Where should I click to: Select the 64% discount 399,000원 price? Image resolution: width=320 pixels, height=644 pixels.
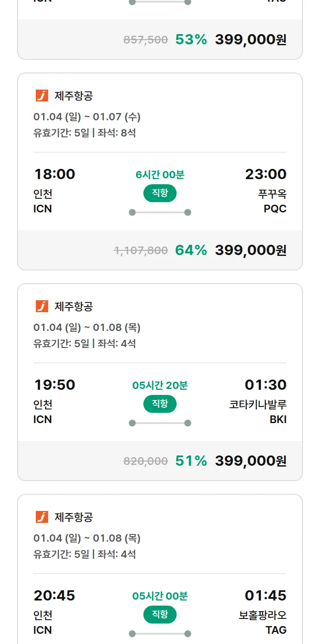point(250,250)
